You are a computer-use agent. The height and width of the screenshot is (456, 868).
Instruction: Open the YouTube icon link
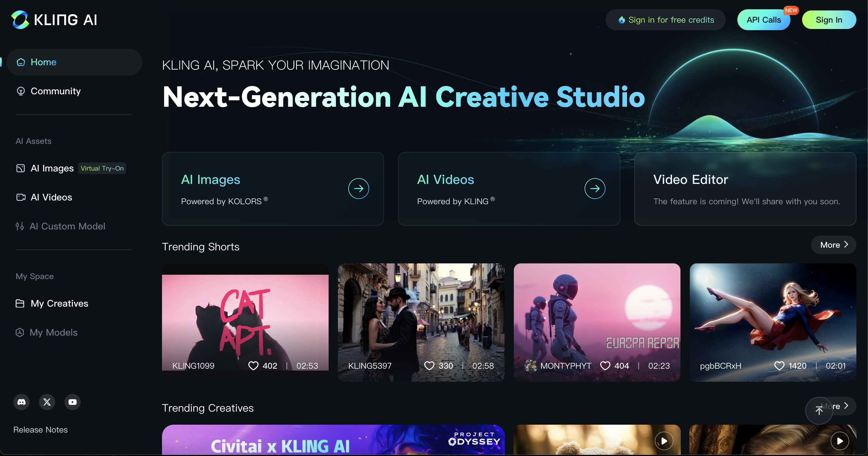(x=73, y=402)
